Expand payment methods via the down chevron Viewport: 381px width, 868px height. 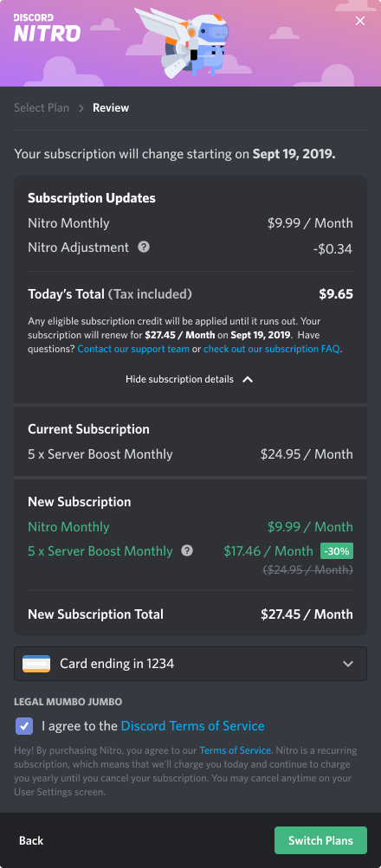click(x=348, y=664)
